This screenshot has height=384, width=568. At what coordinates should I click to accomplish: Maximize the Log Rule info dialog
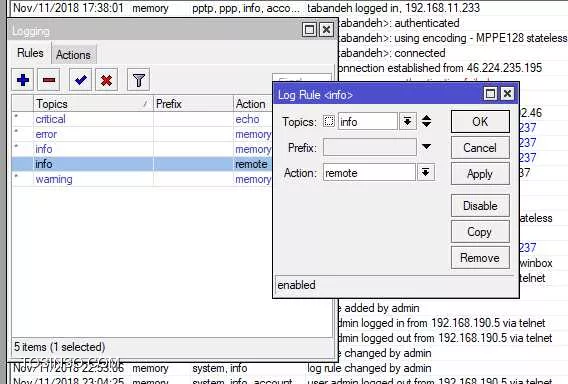coord(490,94)
